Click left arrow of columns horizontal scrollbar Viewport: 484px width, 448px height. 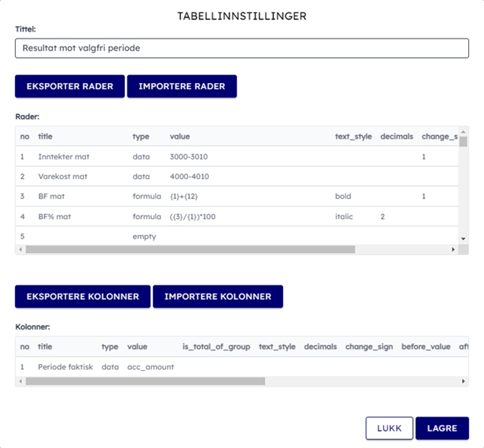pyautogui.click(x=20, y=381)
